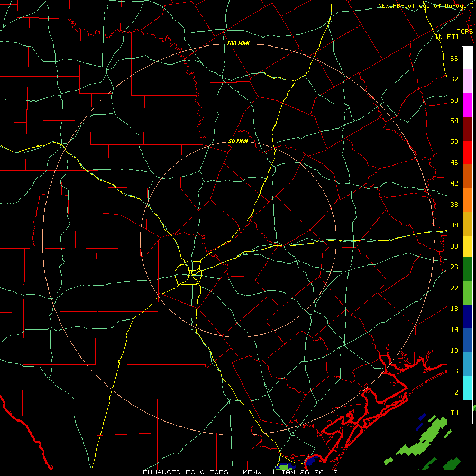Pick the dark maroon legend swatch
Image resolution: width=476 pixels, height=476 pixels.
[x=467, y=129]
